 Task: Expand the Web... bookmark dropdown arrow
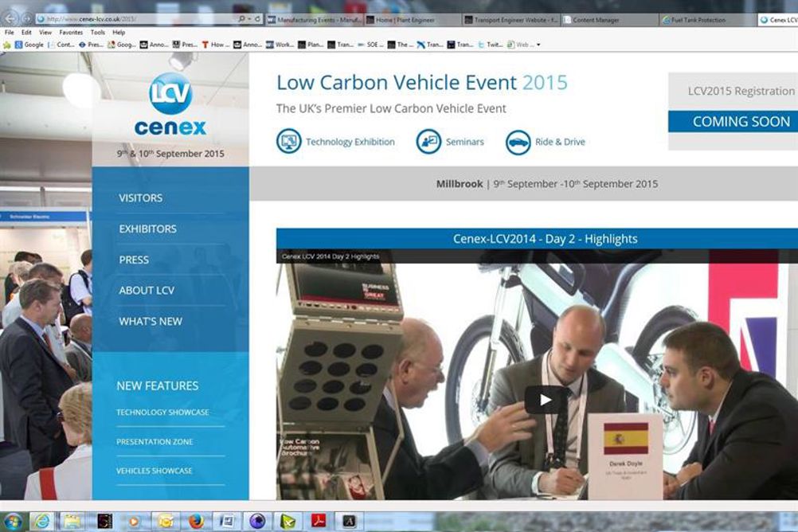point(538,45)
